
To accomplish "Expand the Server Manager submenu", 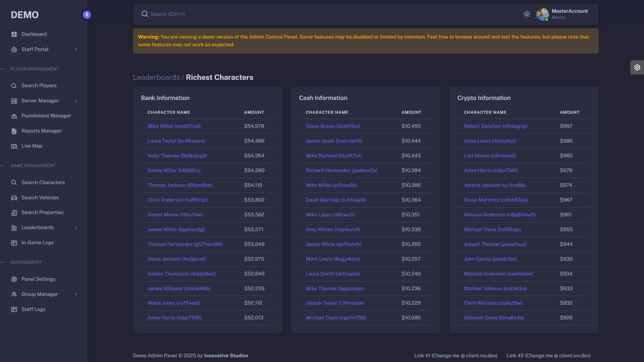I will (x=76, y=101).
